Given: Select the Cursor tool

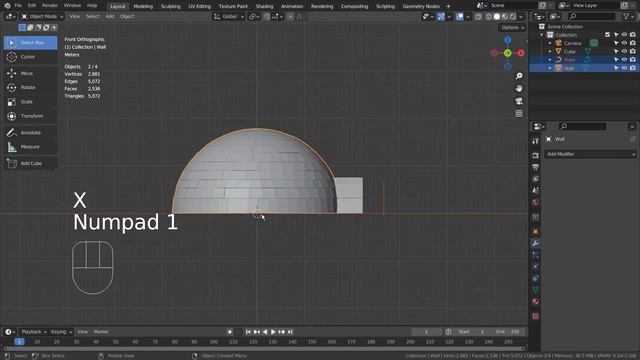Looking at the screenshot, I should [x=31, y=57].
